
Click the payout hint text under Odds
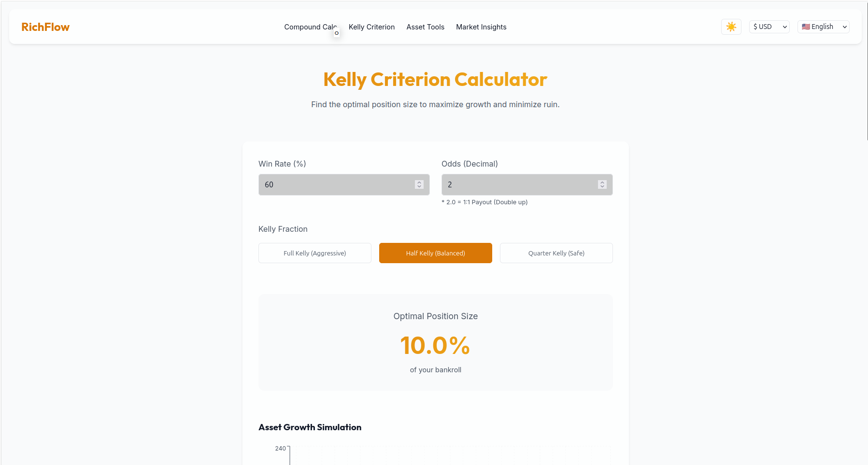point(485,202)
